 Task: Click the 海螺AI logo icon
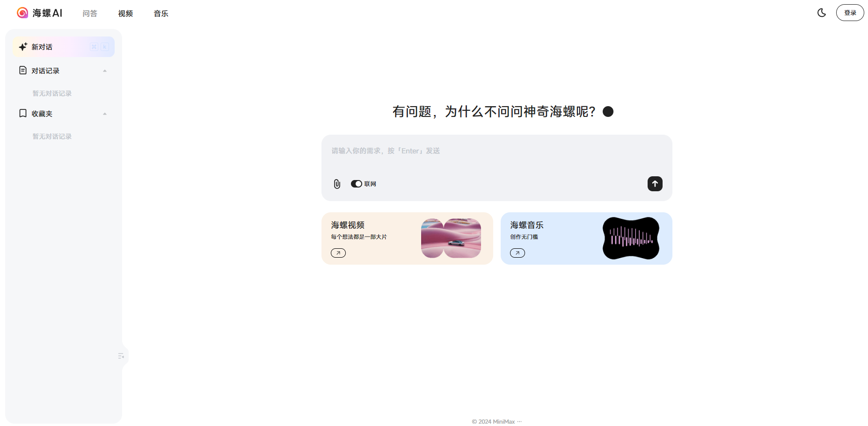pos(22,13)
